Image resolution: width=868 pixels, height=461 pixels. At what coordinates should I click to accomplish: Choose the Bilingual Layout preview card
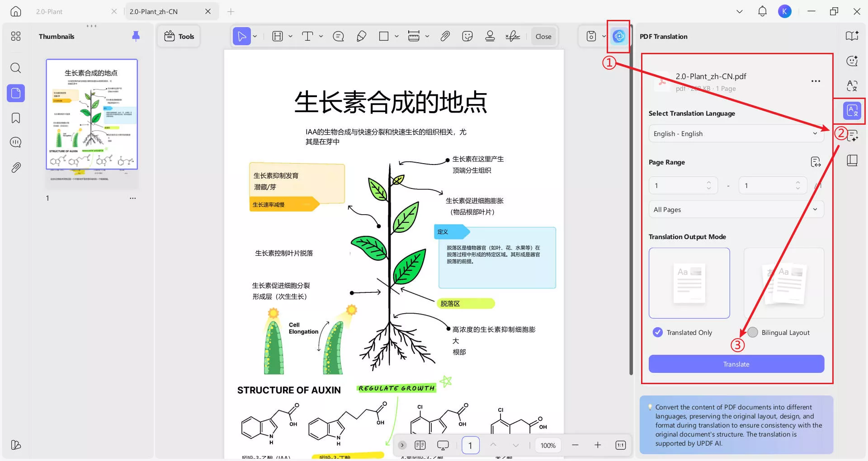pyautogui.click(x=784, y=283)
